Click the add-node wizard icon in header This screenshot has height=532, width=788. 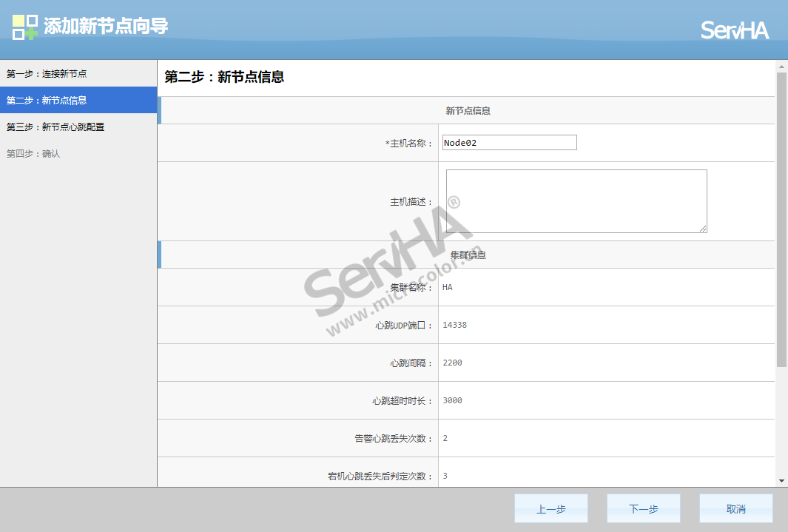(x=25, y=27)
